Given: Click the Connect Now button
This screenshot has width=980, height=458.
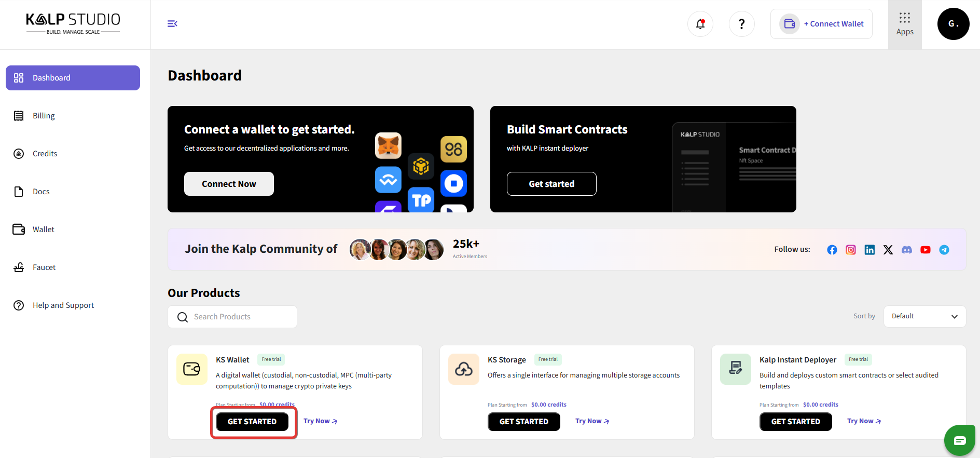Looking at the screenshot, I should coord(229,184).
